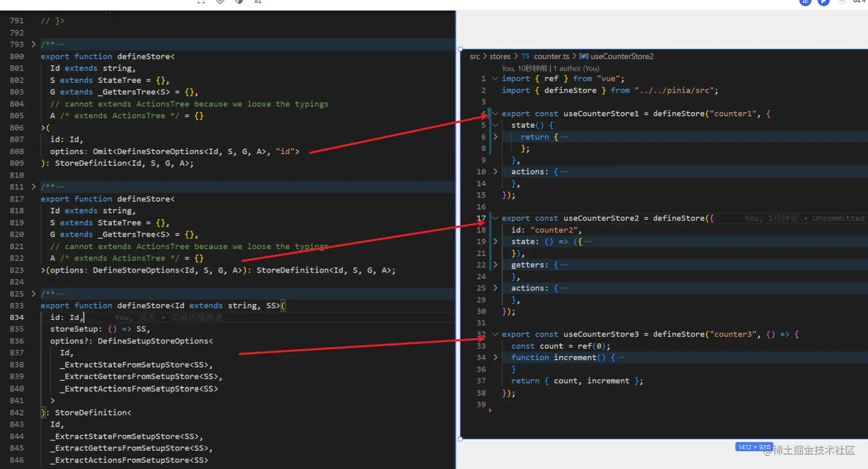Click 'return { count, increment };' on line 37

(x=577, y=381)
